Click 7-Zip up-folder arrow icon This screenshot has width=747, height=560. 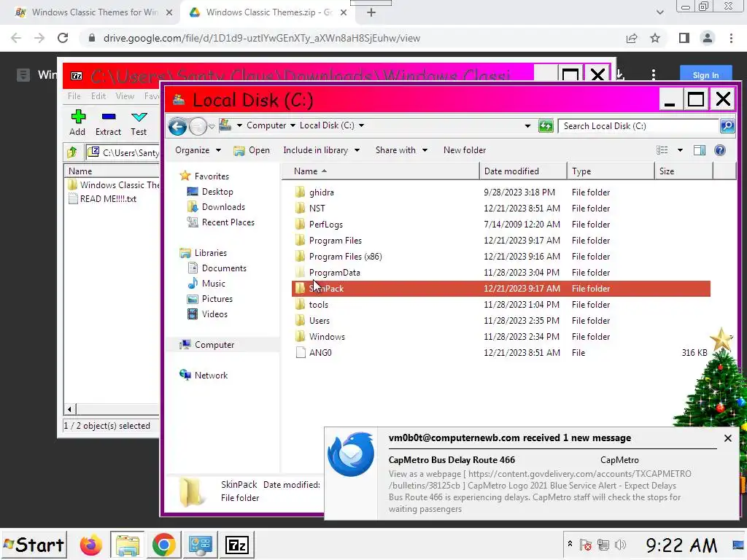click(x=72, y=152)
